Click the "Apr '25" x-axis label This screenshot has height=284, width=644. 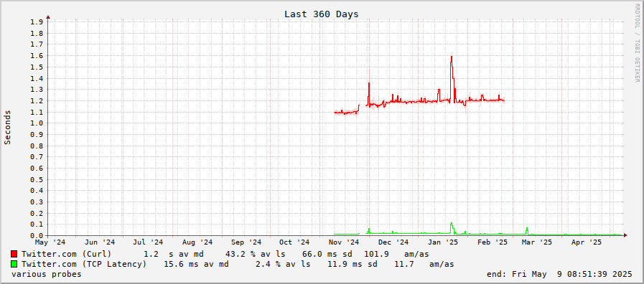[587, 242]
